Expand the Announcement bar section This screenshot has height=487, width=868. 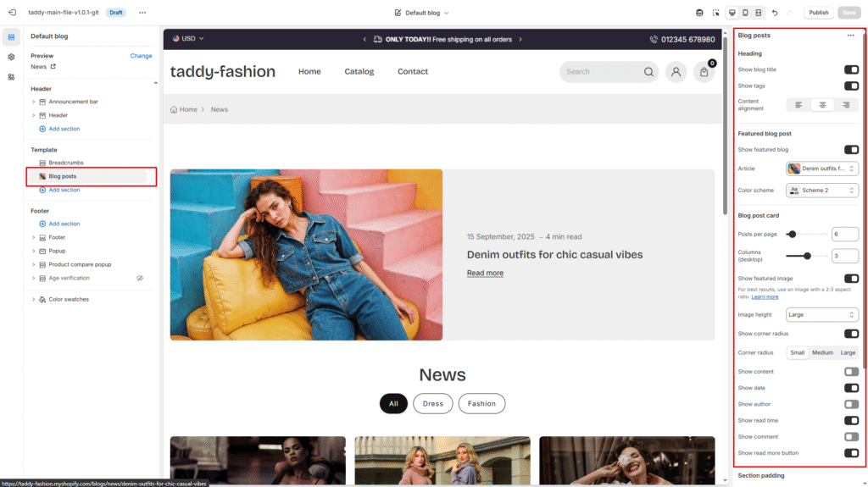tap(34, 102)
